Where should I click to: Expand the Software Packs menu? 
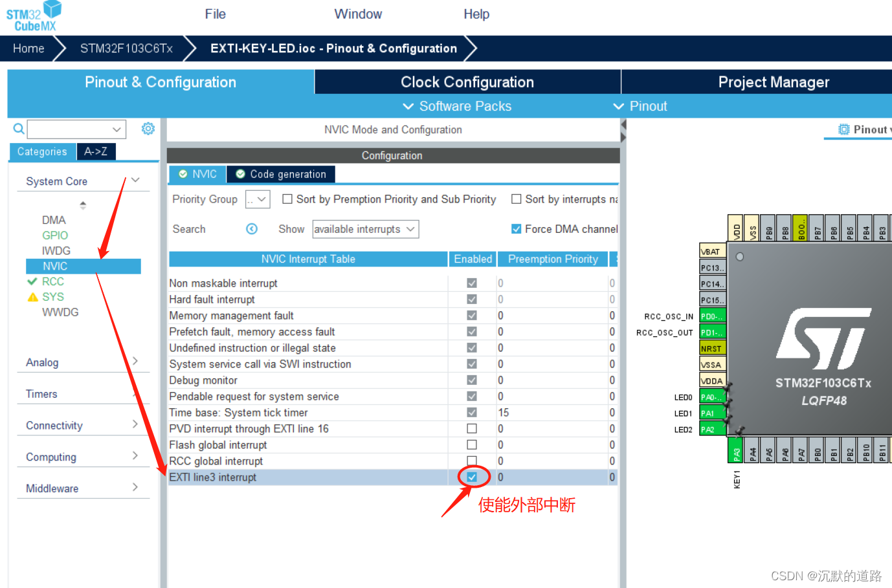coord(457,106)
